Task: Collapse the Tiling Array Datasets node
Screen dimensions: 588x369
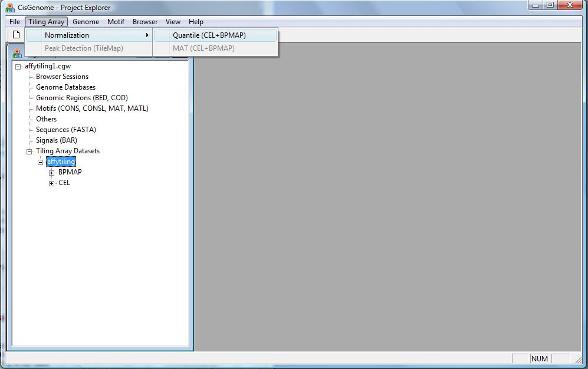Action: pos(29,152)
